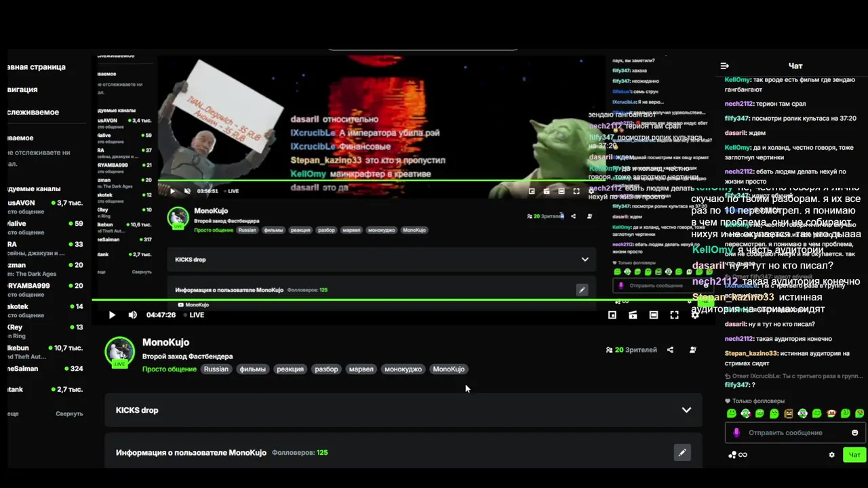Collapse the sidebar list with Свернуть
Image resolution: width=868 pixels, height=488 pixels.
point(69,413)
